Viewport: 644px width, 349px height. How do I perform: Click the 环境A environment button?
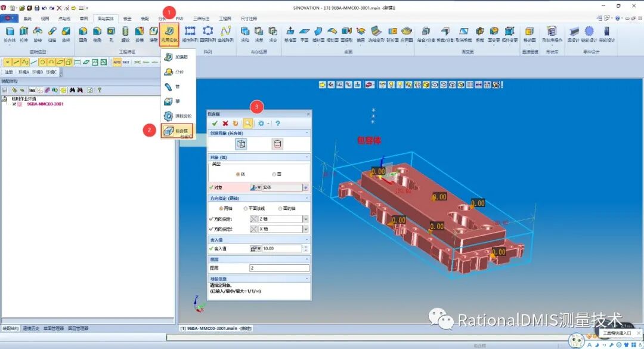(x=24, y=72)
